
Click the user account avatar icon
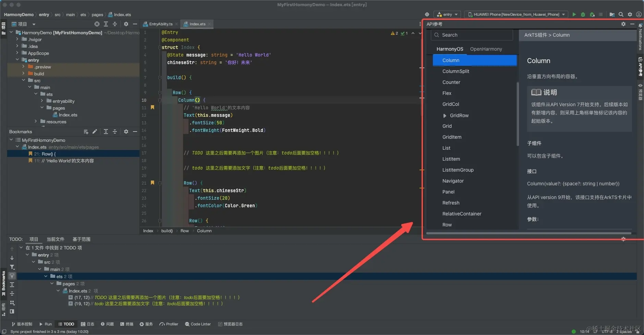click(x=639, y=14)
